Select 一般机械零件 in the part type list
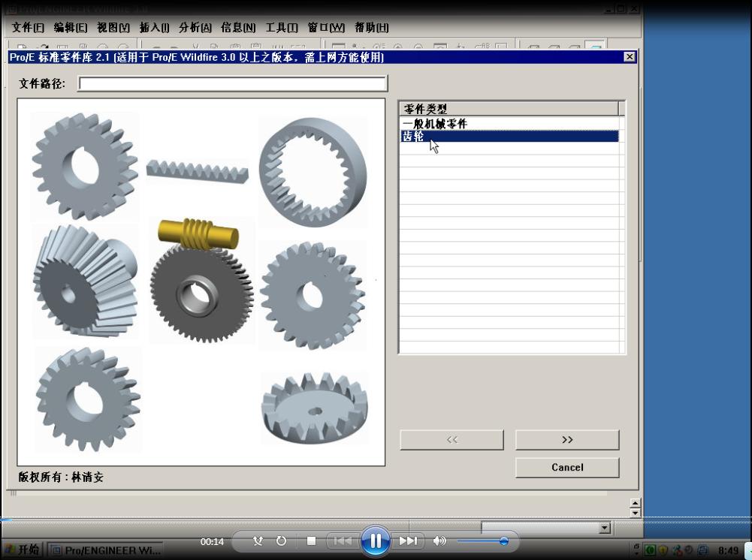 coord(509,124)
